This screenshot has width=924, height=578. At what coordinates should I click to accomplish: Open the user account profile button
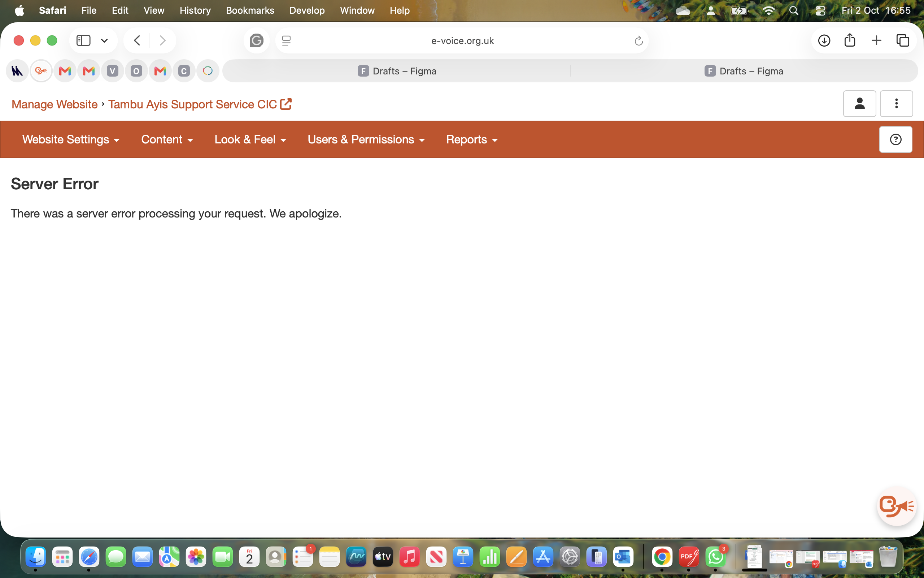tap(859, 104)
